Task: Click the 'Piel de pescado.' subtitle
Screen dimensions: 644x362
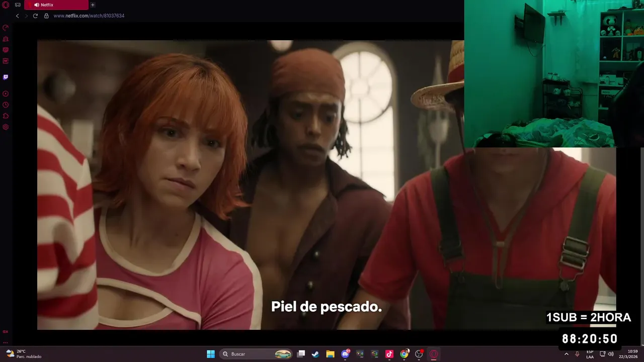Action: click(x=327, y=307)
